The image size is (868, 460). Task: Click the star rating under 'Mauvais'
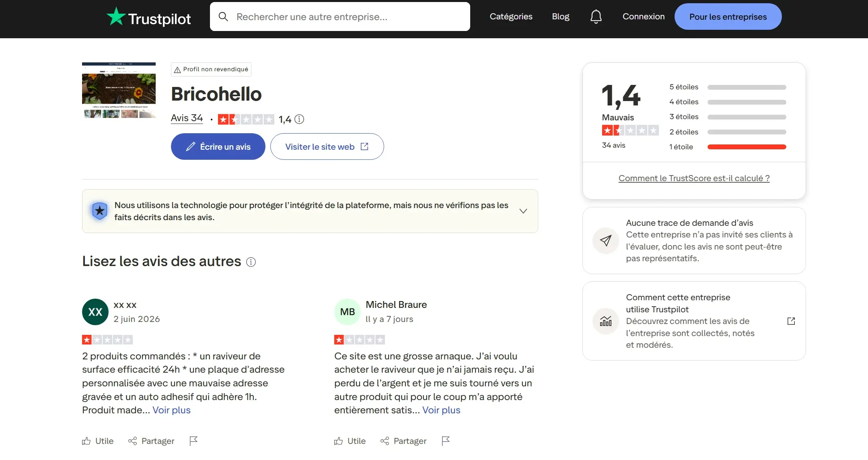630,130
